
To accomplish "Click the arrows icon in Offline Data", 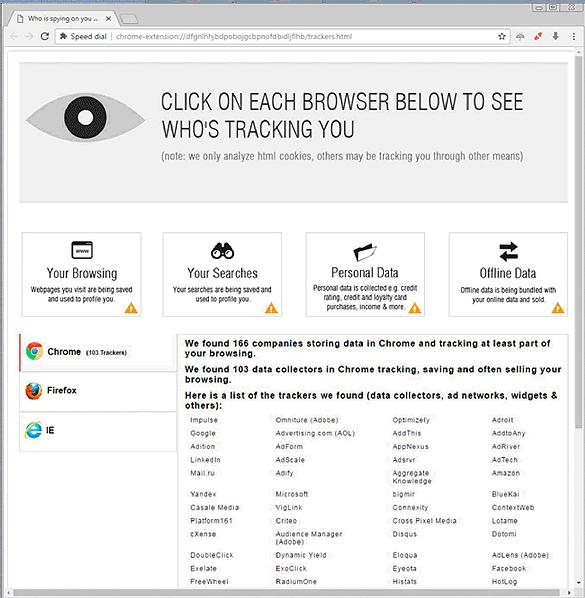I will pos(508,252).
